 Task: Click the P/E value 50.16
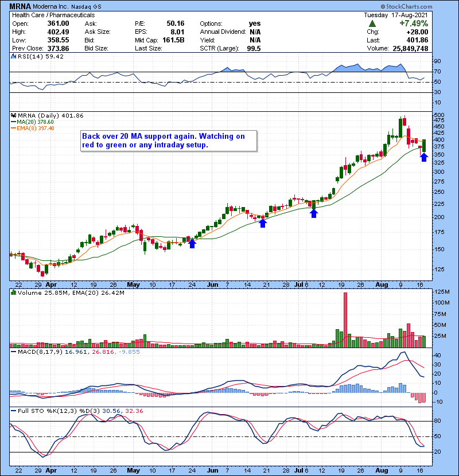coord(175,24)
